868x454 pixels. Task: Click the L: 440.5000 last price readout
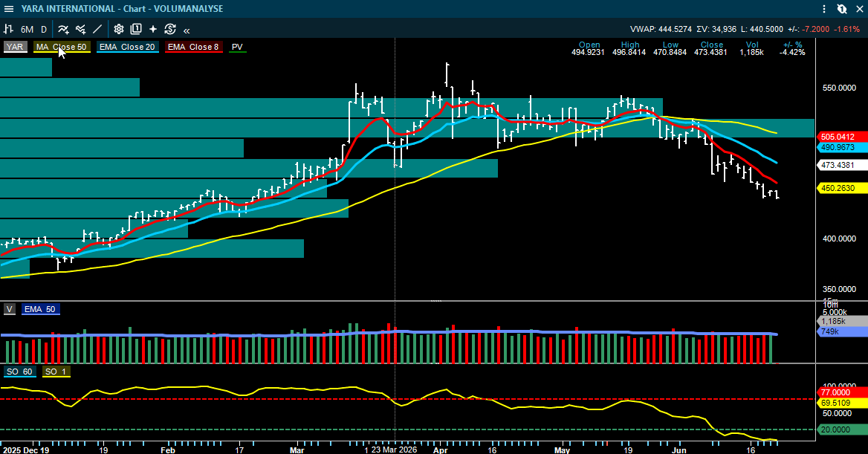(762, 29)
